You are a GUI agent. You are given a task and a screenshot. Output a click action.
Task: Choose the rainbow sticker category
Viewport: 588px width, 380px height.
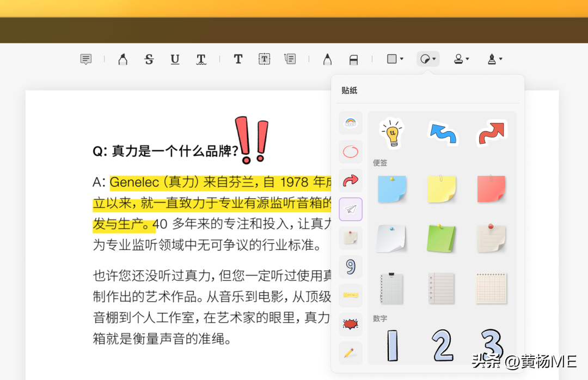tap(351, 122)
